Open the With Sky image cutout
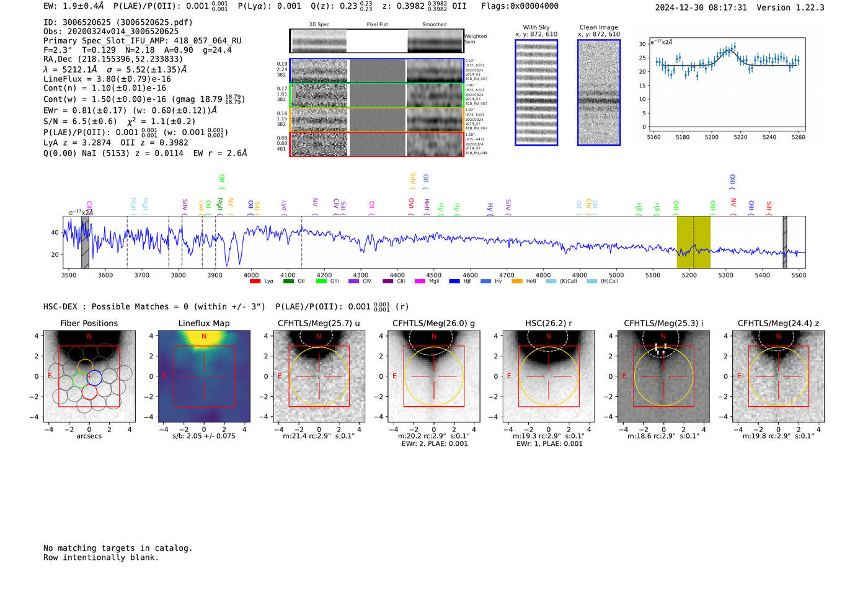 coord(536,92)
